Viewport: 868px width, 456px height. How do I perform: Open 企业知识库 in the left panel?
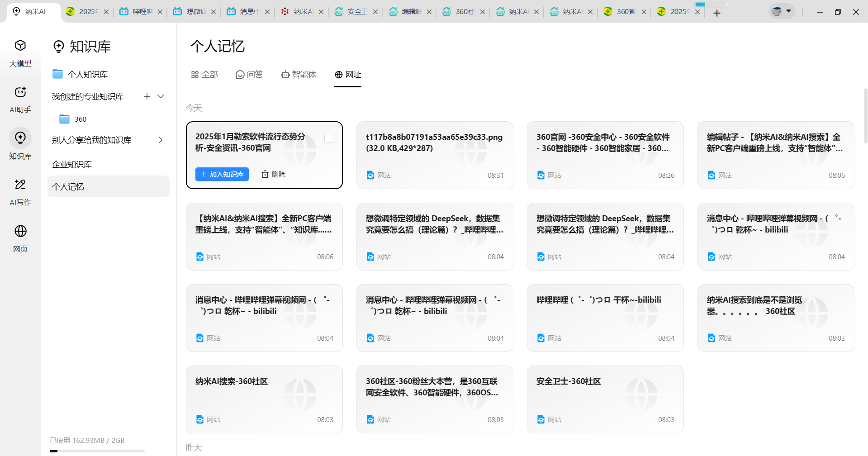point(72,164)
